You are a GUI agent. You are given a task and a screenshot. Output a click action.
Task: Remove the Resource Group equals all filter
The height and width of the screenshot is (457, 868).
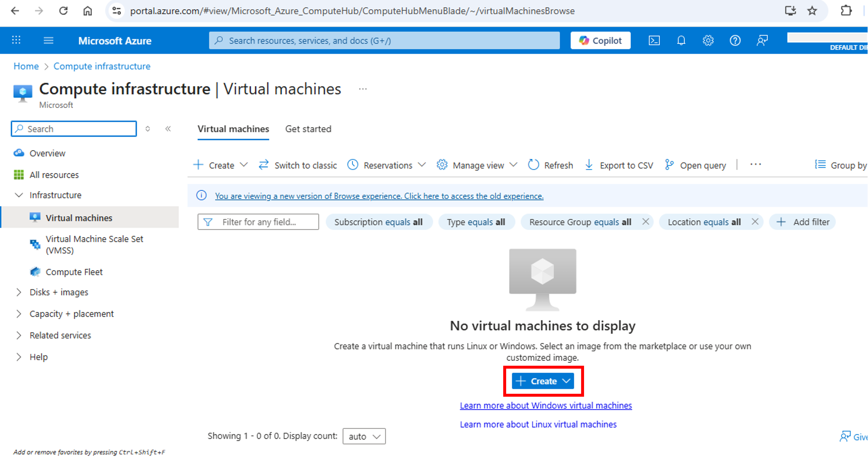[x=646, y=222]
